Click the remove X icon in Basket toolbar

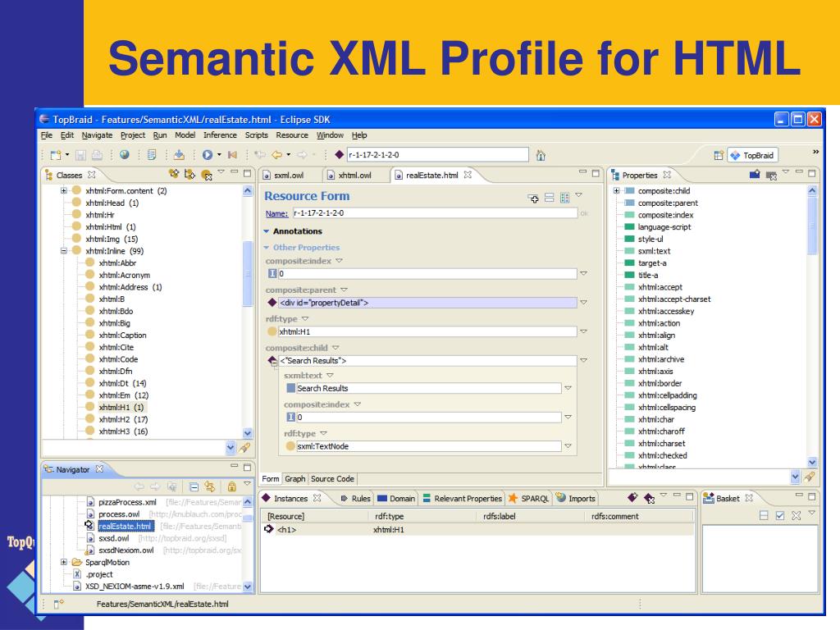796,515
